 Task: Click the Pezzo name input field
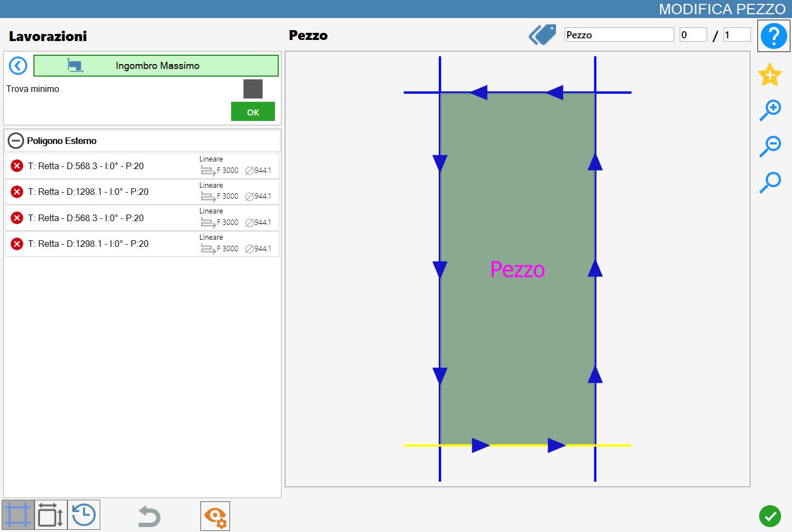[x=619, y=34]
